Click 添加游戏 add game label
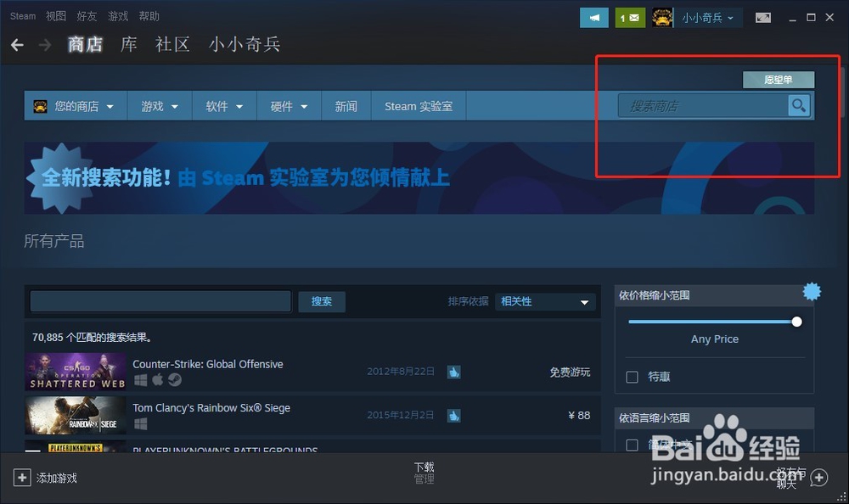Viewport: 849px width, 504px height. coord(57,478)
